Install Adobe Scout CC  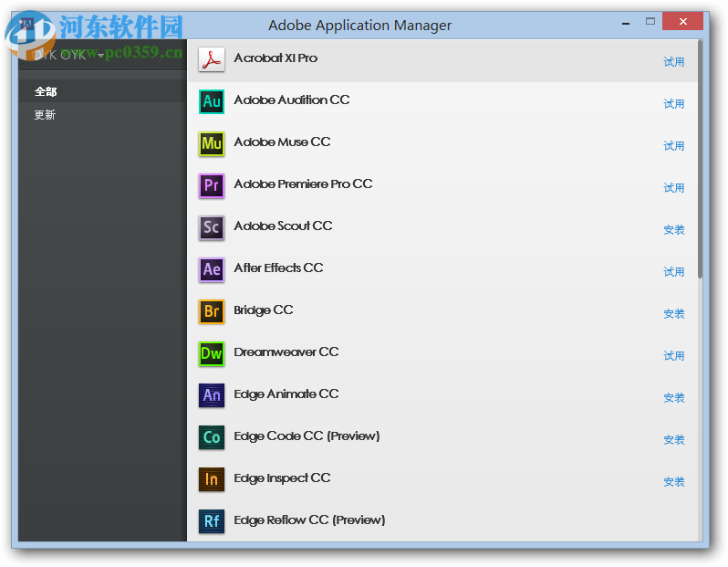click(673, 229)
